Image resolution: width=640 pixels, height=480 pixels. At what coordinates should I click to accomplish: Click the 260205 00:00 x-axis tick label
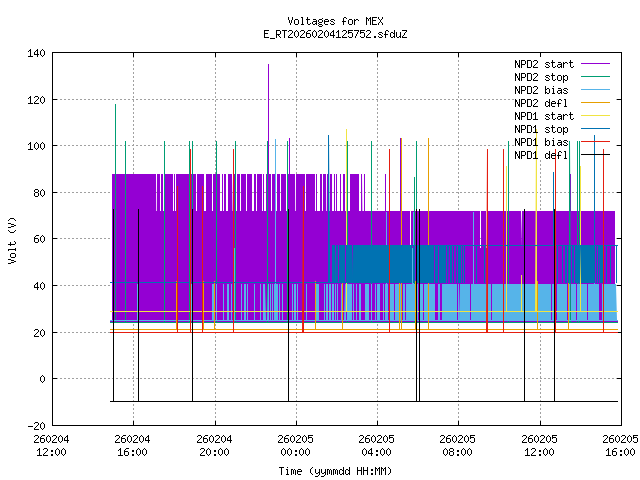[x=295, y=445]
